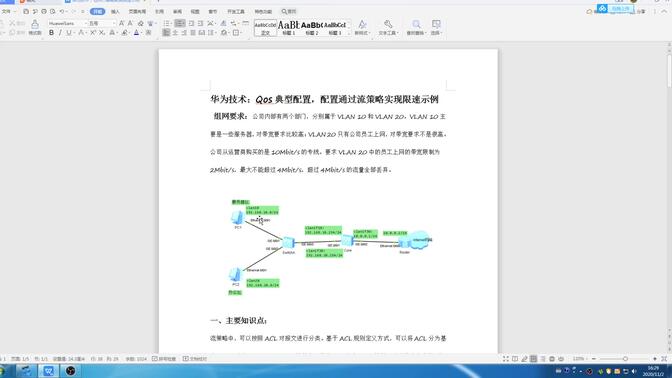Click the center align icon
The width and height of the screenshot is (672, 378).
(175, 33)
